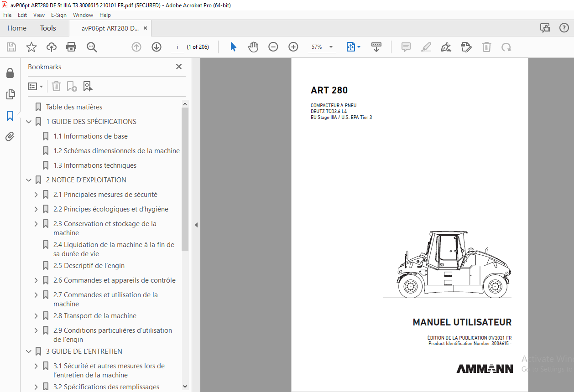Close the Bookmarks panel

[179, 67]
